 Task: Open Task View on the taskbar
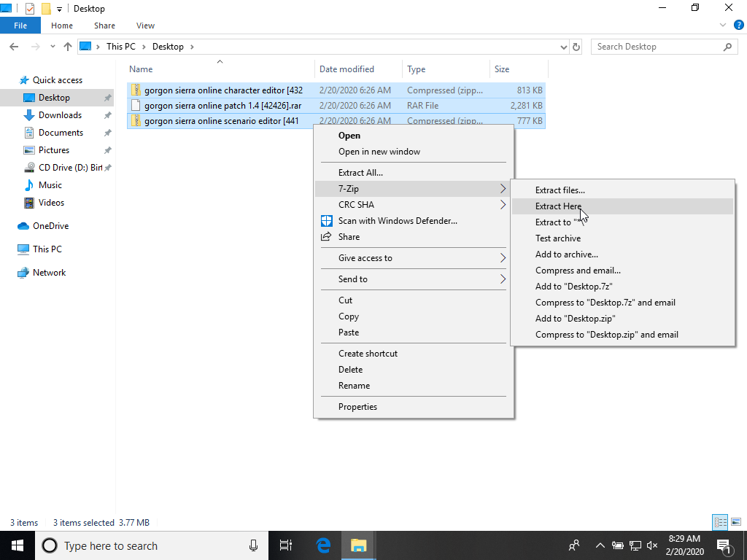click(285, 545)
